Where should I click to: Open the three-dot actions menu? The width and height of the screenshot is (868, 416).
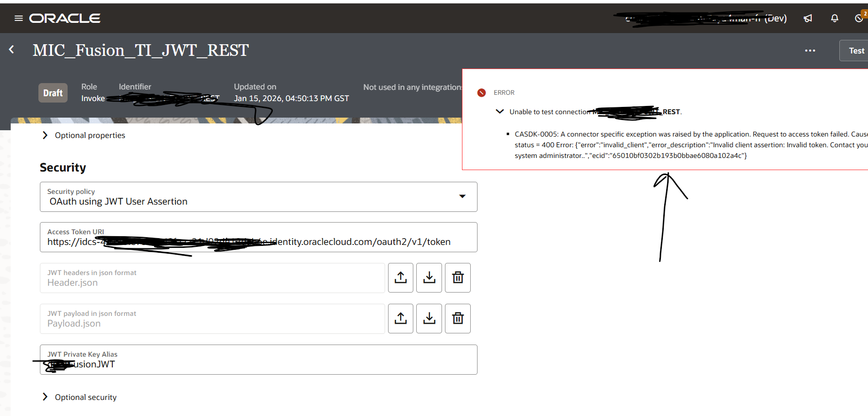click(810, 51)
